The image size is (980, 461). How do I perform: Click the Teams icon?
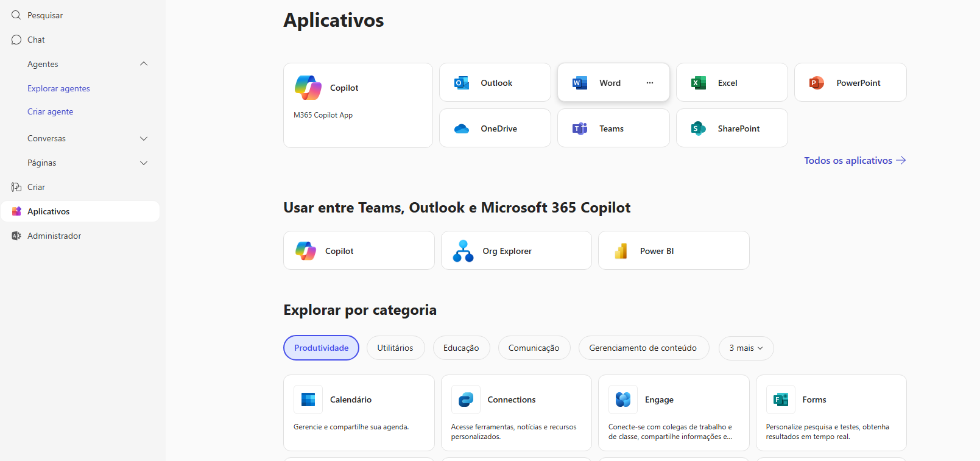pos(580,128)
